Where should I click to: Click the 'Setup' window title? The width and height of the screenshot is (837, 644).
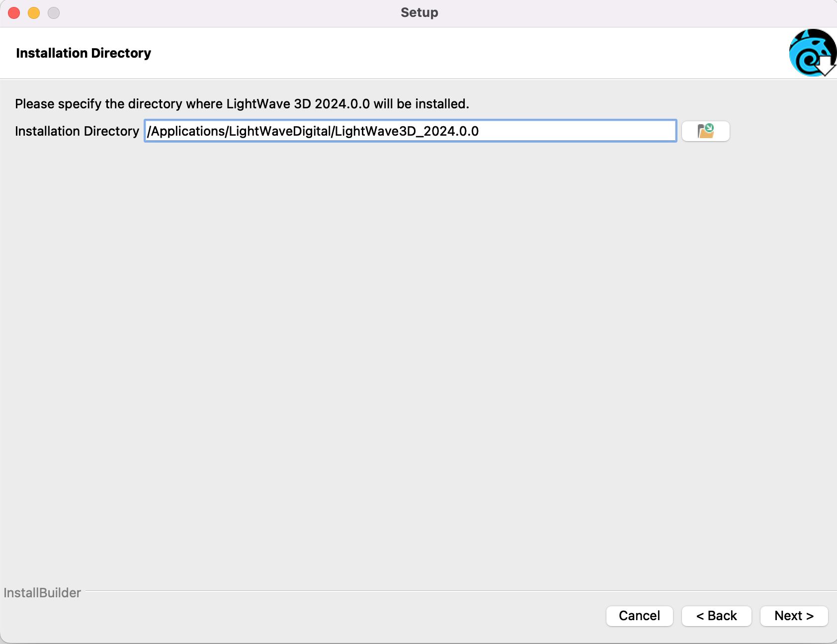point(419,12)
